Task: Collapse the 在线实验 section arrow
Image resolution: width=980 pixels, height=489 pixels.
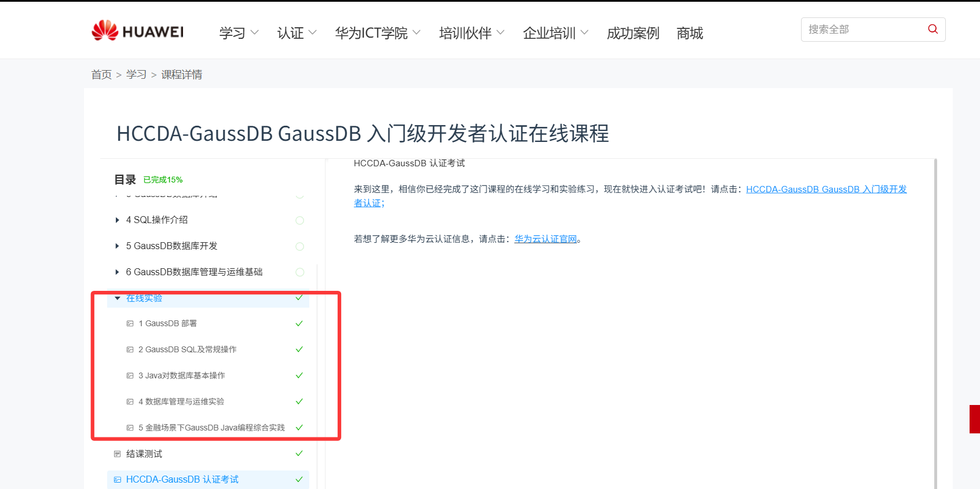Action: (x=118, y=298)
